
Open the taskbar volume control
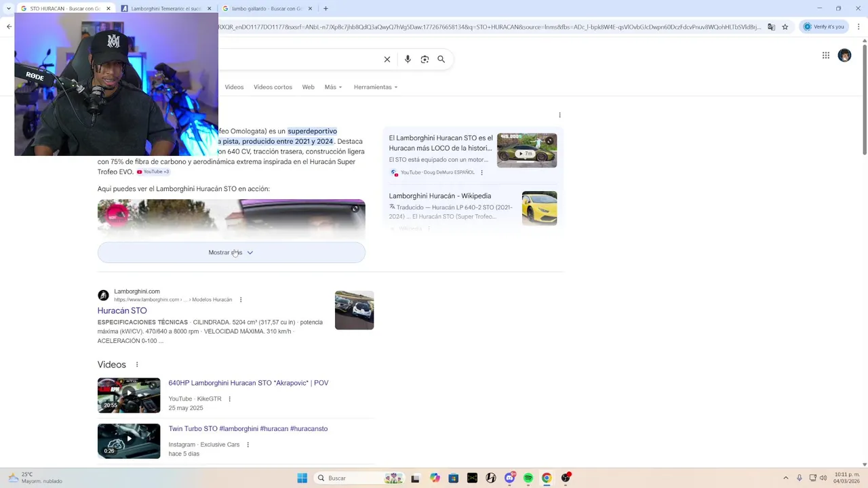coord(823,478)
